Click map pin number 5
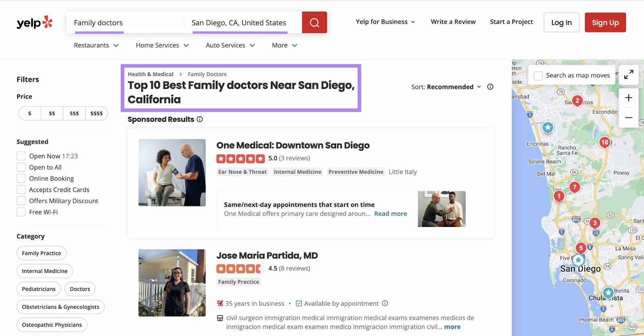Viewport: 644px width, 336px height. tap(580, 248)
